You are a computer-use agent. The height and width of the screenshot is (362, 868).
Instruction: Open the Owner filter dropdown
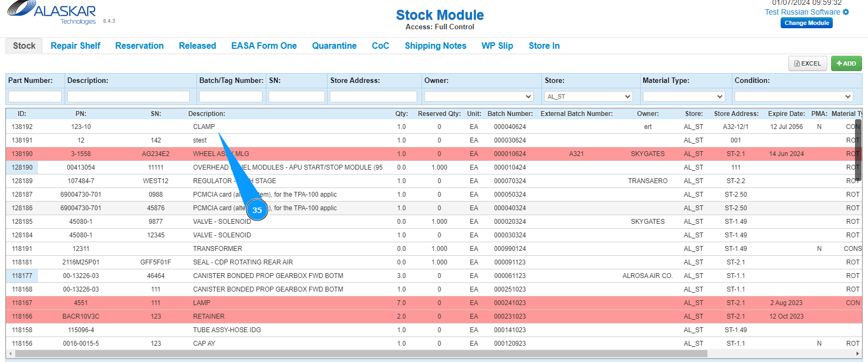coord(479,96)
